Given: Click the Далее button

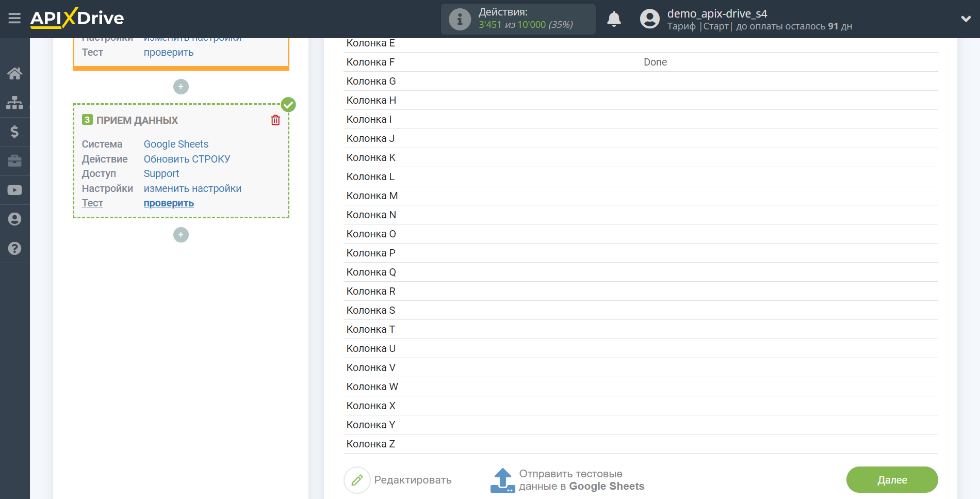Looking at the screenshot, I should pos(892,480).
